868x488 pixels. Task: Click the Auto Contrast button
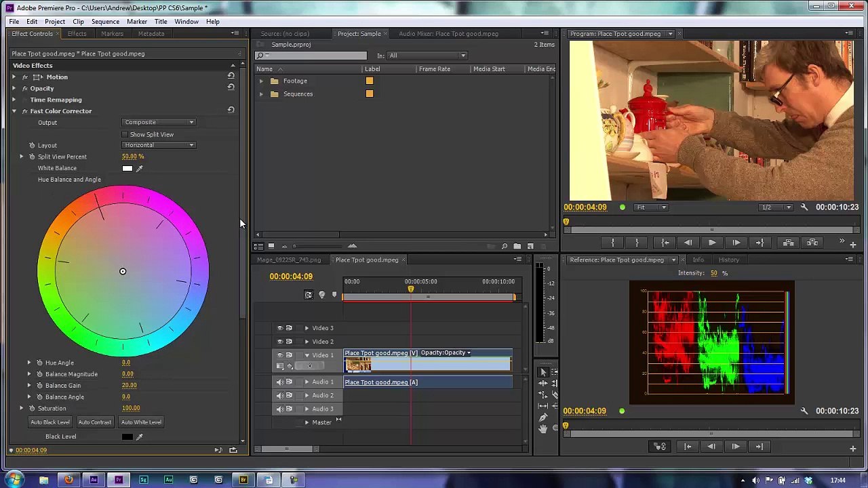pos(94,422)
